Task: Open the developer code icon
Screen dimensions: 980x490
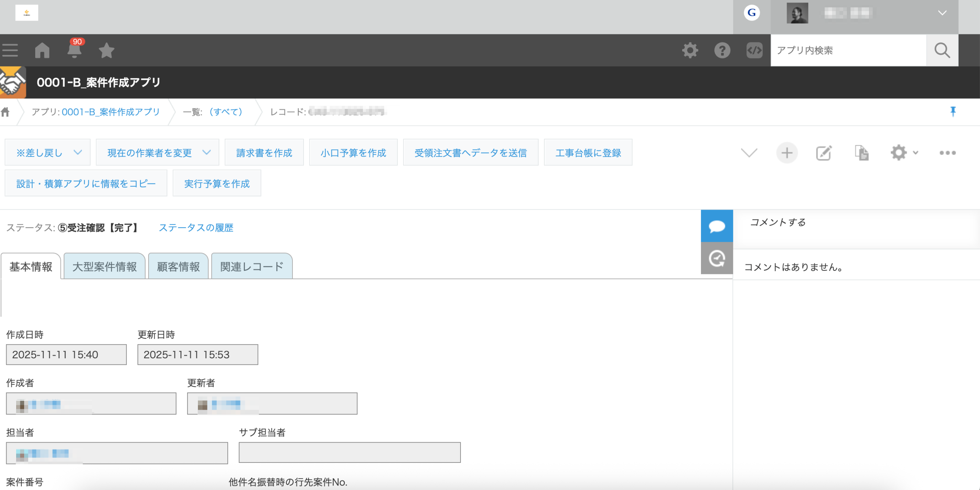Action: [x=754, y=50]
